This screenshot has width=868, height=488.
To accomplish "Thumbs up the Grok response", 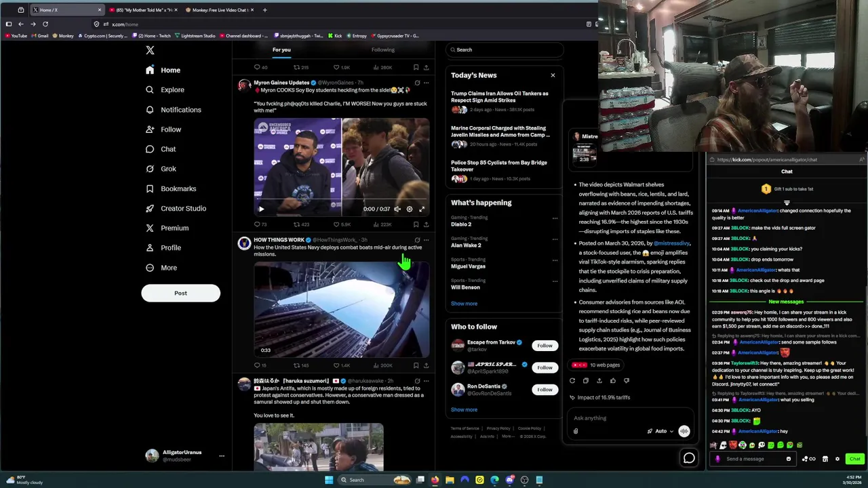I will [x=613, y=381].
